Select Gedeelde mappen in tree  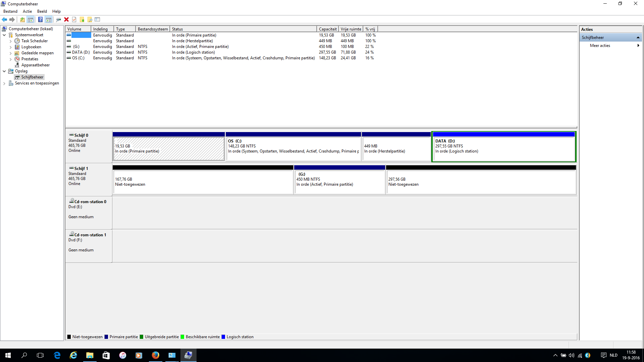coord(38,53)
